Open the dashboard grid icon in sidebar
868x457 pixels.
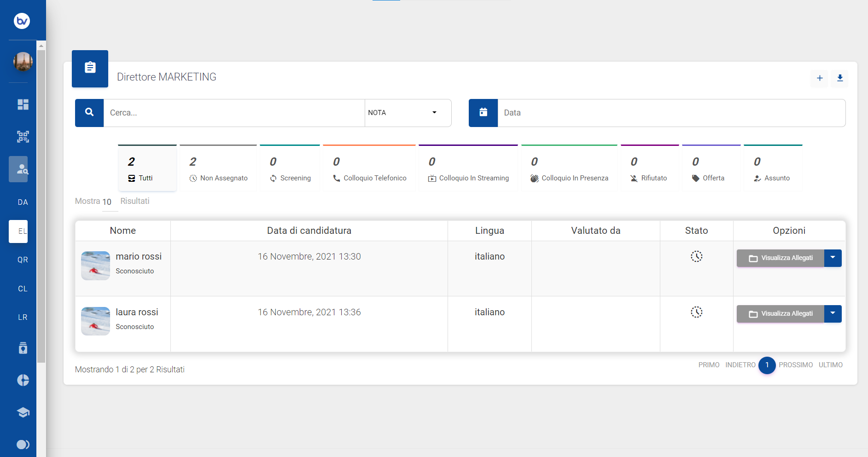[23, 104]
